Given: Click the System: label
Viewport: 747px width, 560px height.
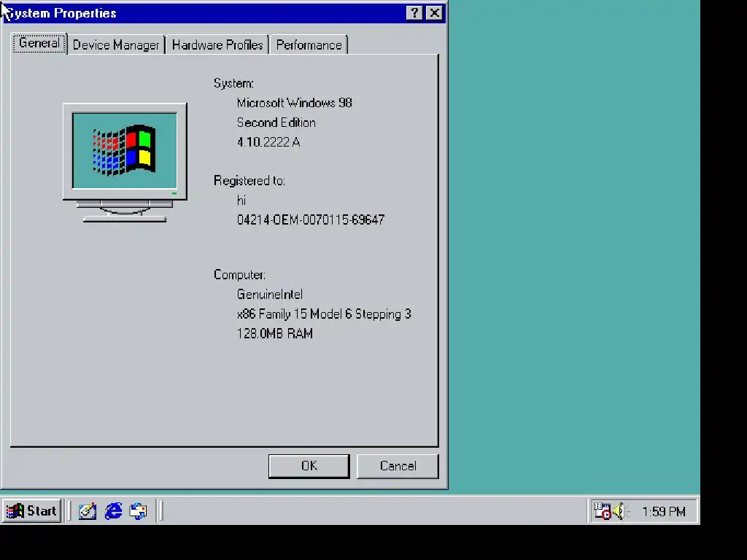Looking at the screenshot, I should pyautogui.click(x=233, y=83).
